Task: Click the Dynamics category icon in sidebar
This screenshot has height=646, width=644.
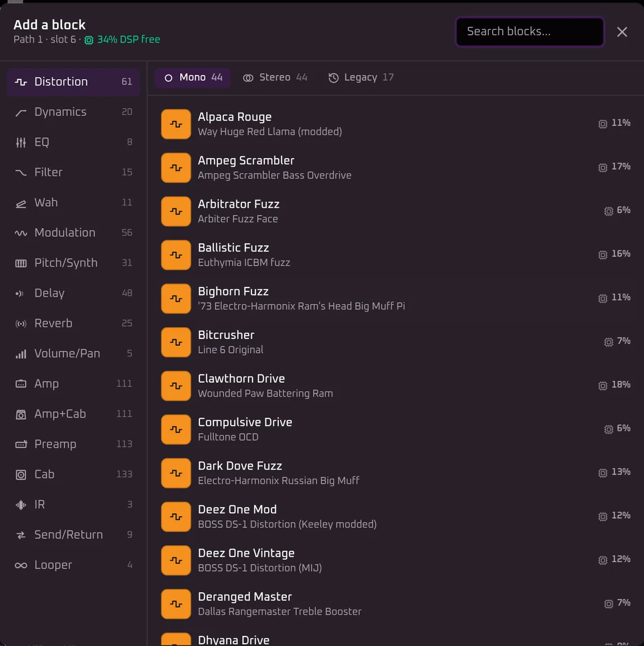Action: (x=21, y=112)
